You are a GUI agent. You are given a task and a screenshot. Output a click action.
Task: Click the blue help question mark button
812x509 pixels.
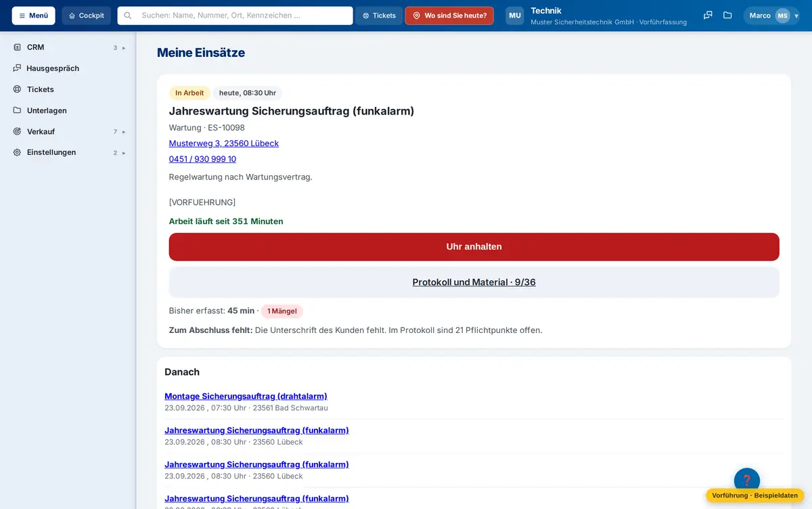coord(747,481)
